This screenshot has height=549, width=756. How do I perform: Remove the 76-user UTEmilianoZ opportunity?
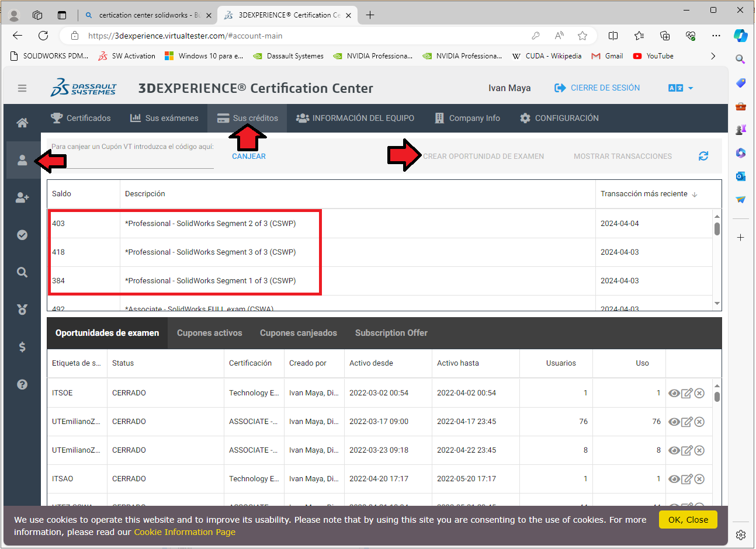pos(699,422)
